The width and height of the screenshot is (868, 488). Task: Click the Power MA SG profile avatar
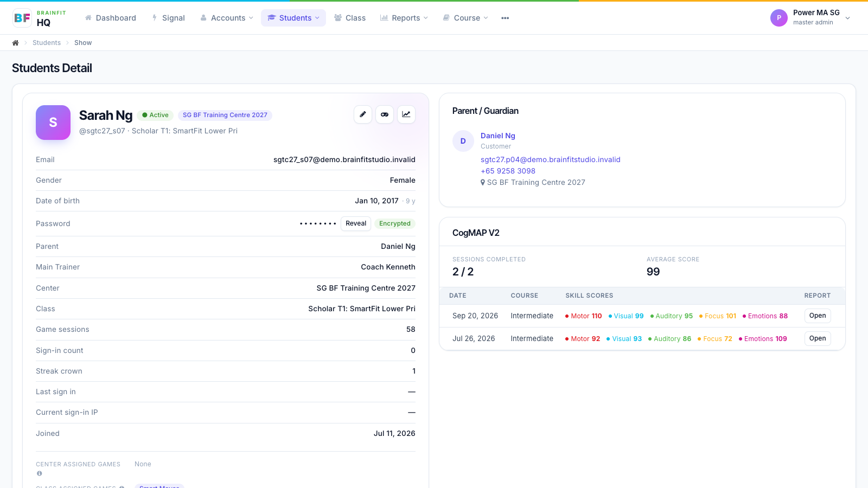point(779,18)
